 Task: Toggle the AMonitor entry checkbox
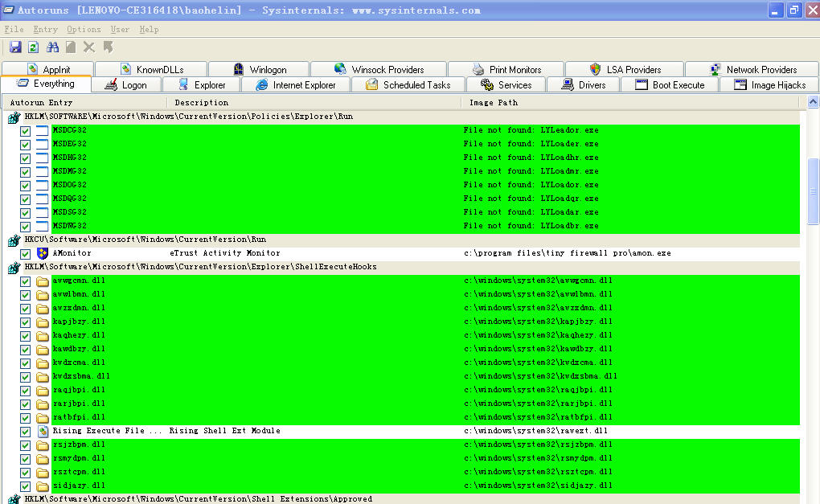coord(25,253)
